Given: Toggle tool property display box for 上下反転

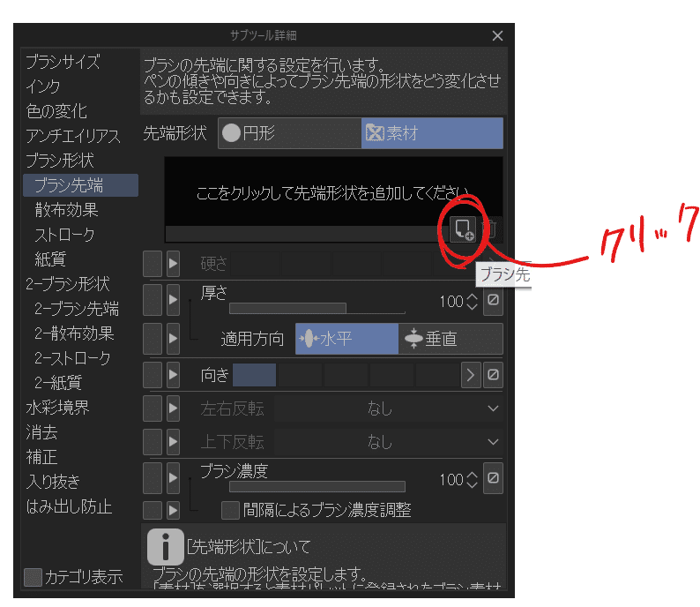Looking at the screenshot, I should tap(153, 442).
